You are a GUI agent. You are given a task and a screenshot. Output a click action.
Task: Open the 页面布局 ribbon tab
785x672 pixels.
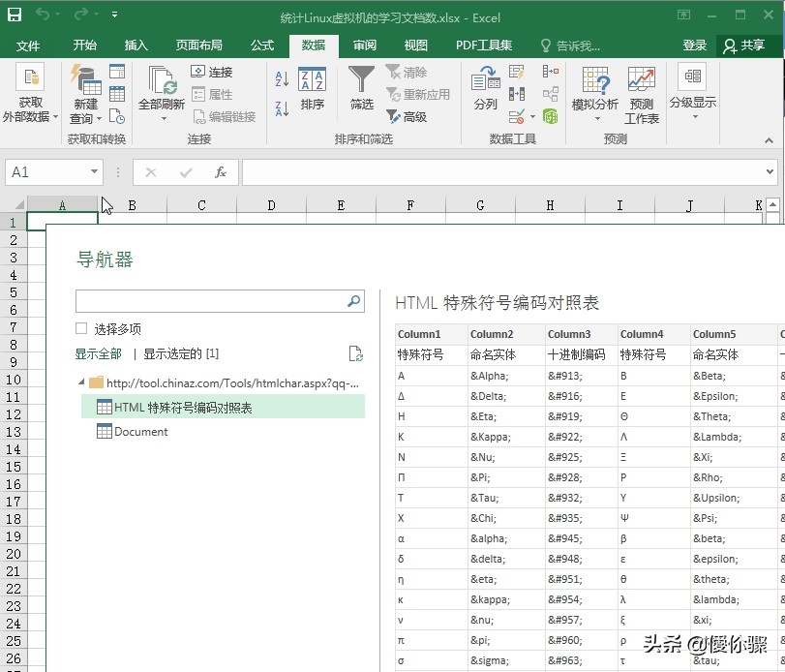(198, 46)
